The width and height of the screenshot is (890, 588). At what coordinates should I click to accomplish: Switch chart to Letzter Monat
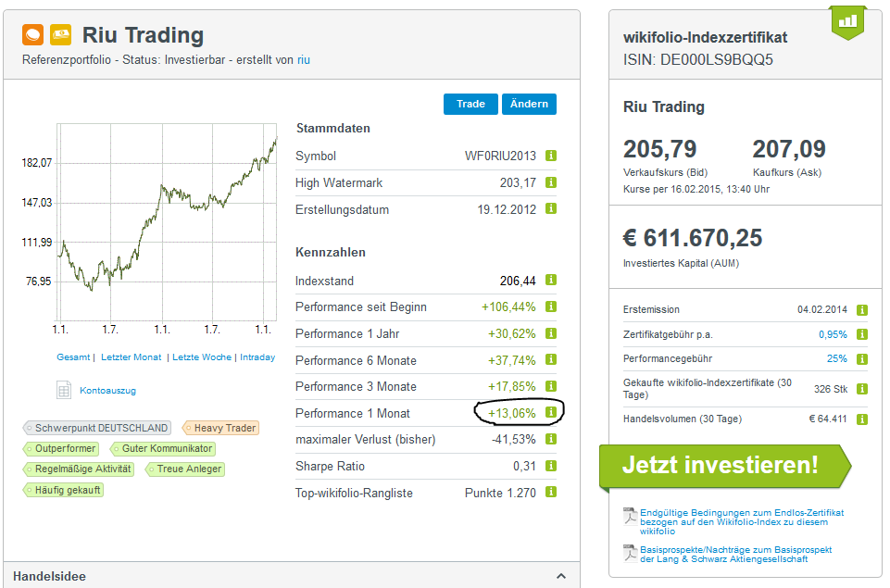pyautogui.click(x=132, y=357)
